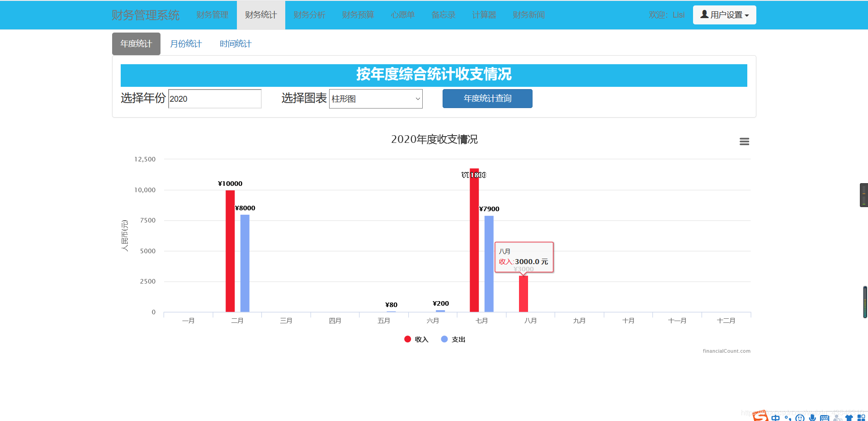
Task: Open the 柱形图 chart type dropdown
Action: (375, 99)
